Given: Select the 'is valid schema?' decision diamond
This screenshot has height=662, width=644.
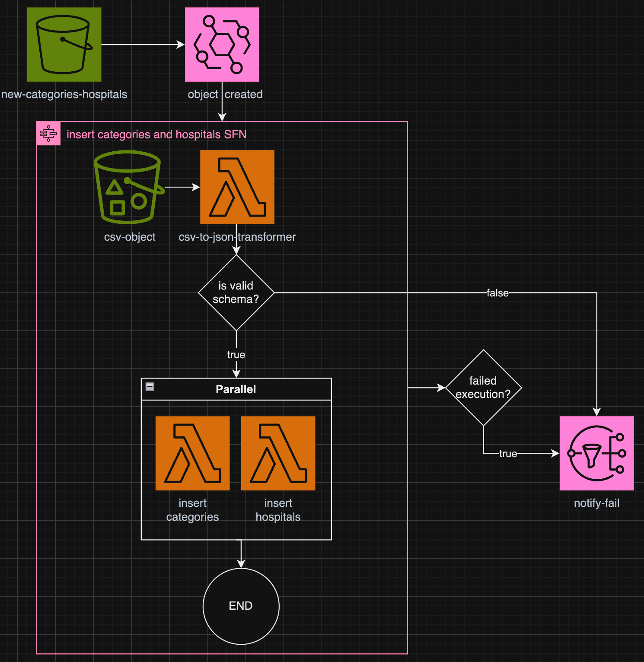Looking at the screenshot, I should [236, 293].
